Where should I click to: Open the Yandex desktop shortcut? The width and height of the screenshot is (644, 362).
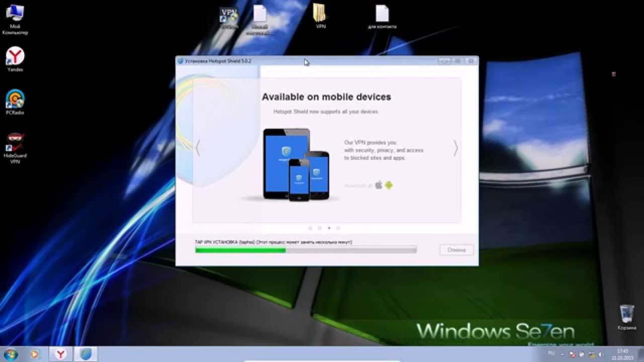click(15, 59)
